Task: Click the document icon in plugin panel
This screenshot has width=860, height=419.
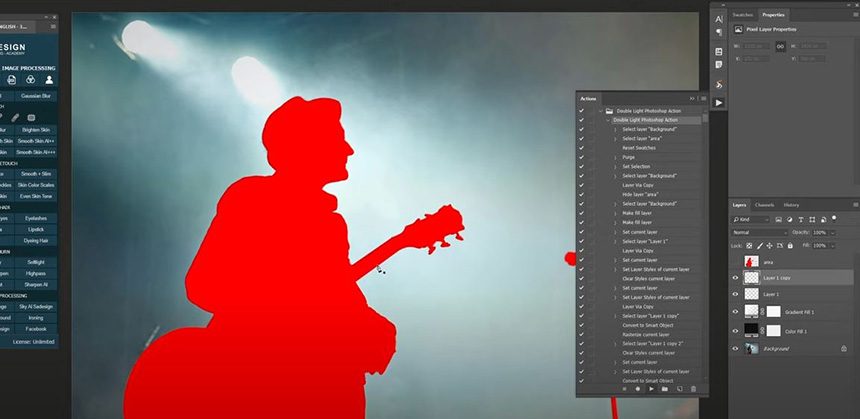Action: click(x=12, y=80)
